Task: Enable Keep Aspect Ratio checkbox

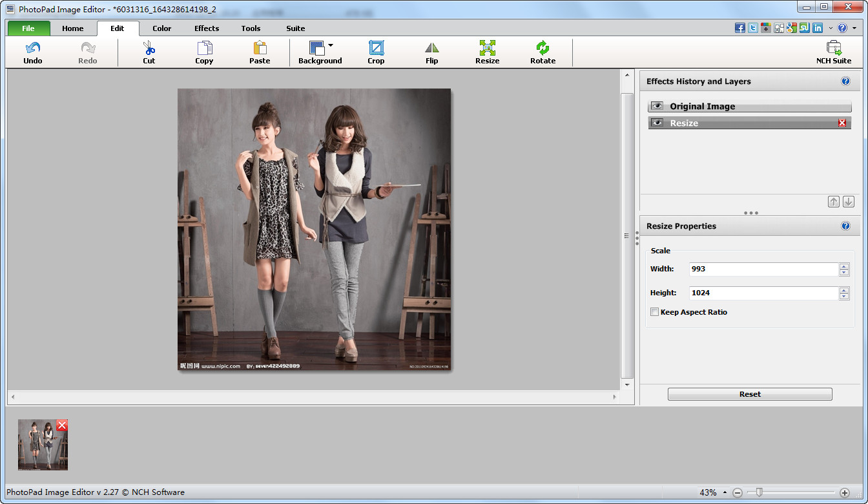Action: click(x=655, y=312)
